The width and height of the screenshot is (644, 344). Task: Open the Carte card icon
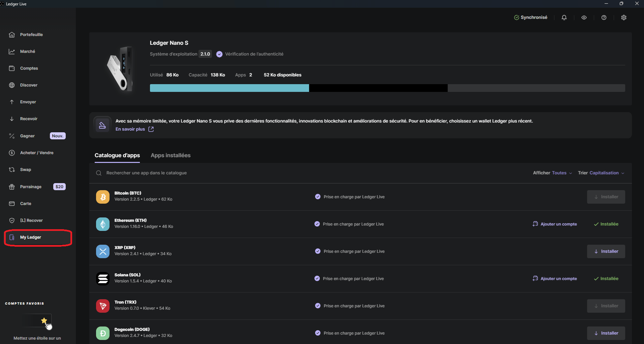[x=12, y=204]
